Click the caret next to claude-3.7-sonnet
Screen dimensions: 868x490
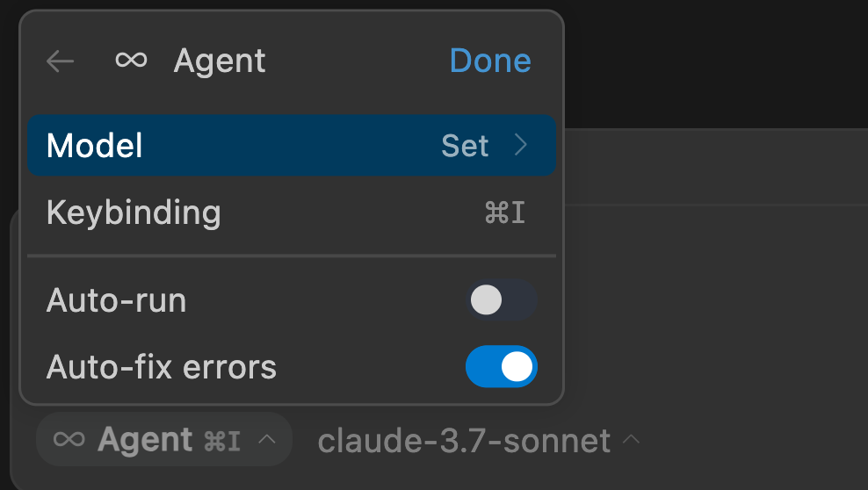click(x=630, y=439)
